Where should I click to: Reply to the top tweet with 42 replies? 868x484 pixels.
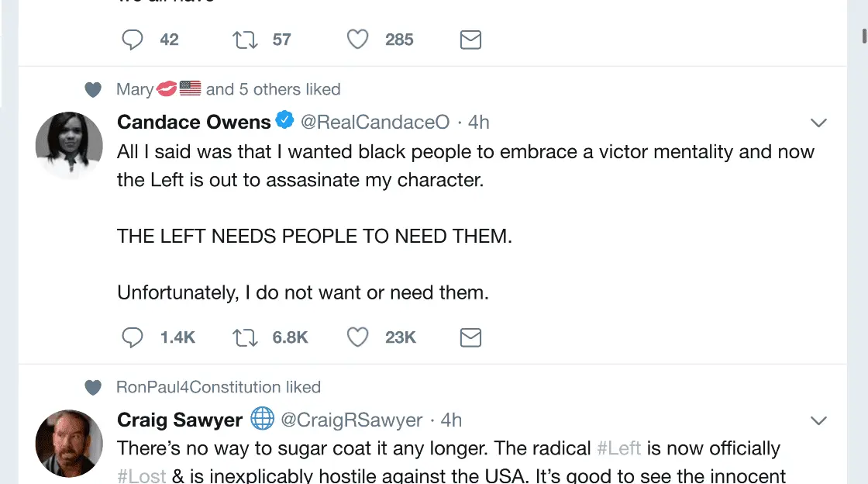click(133, 40)
